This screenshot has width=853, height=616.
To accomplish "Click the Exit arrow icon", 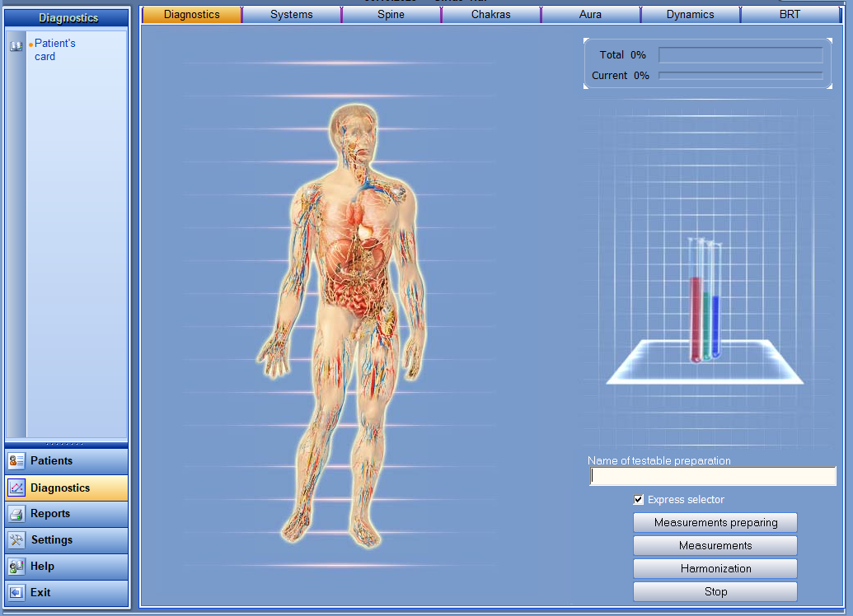I will coord(16,592).
